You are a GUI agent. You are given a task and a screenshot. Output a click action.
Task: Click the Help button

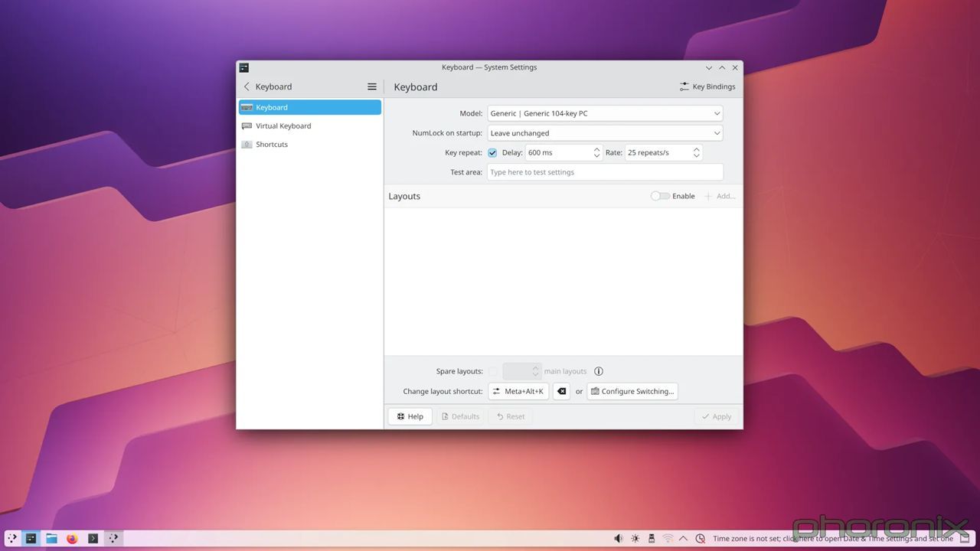pyautogui.click(x=410, y=416)
